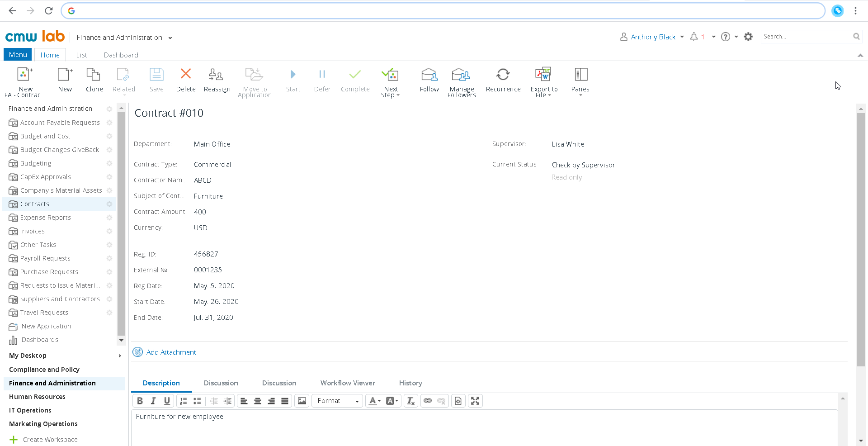The image size is (868, 446).
Task: Open browser three-dot menu
Action: click(x=855, y=11)
